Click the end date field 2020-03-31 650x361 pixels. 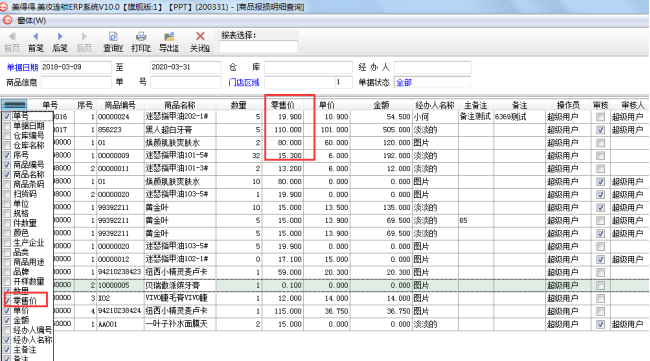click(x=185, y=67)
